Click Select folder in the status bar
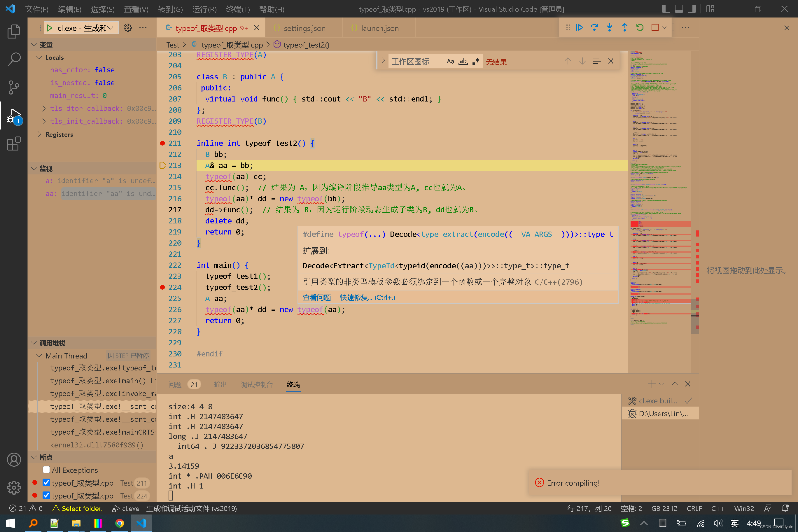The image size is (798, 532). [x=83, y=508]
